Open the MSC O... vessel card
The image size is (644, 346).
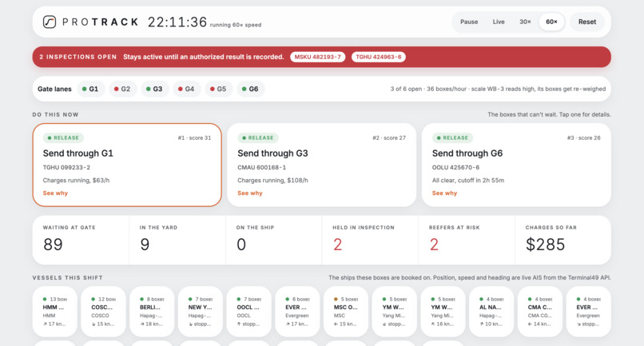346,312
